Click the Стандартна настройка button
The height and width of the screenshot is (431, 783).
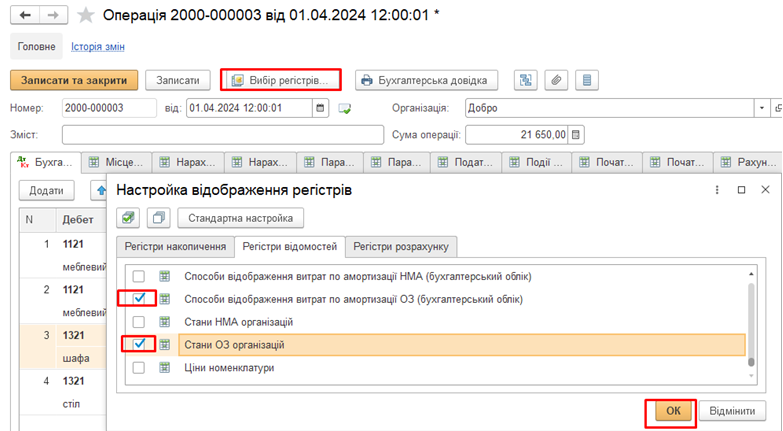point(240,217)
